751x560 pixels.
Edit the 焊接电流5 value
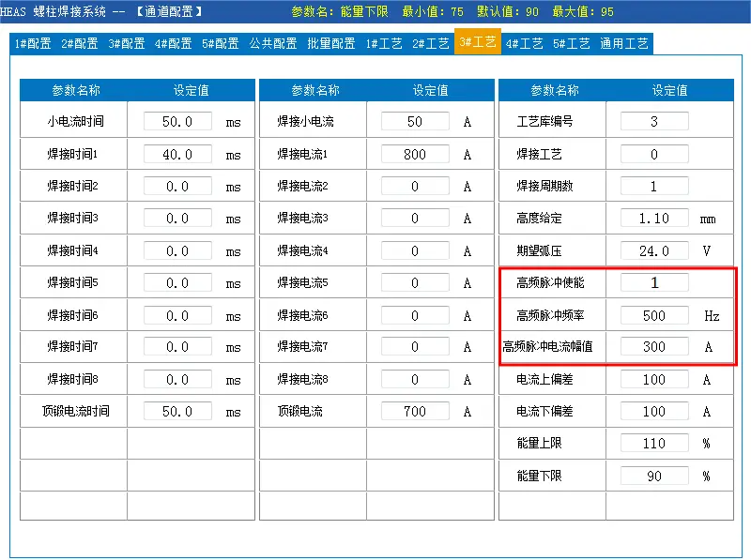coord(415,283)
